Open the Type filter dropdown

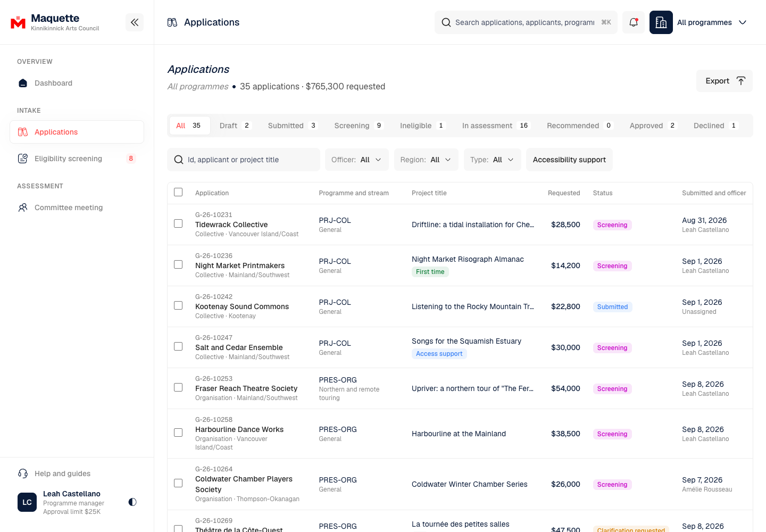(x=492, y=160)
